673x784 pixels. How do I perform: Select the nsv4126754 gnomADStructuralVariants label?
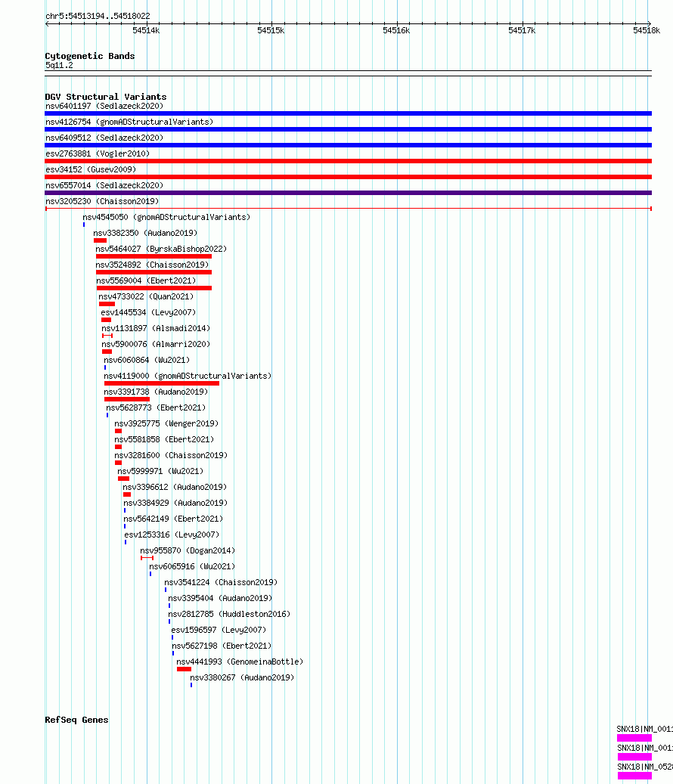pyautogui.click(x=129, y=122)
